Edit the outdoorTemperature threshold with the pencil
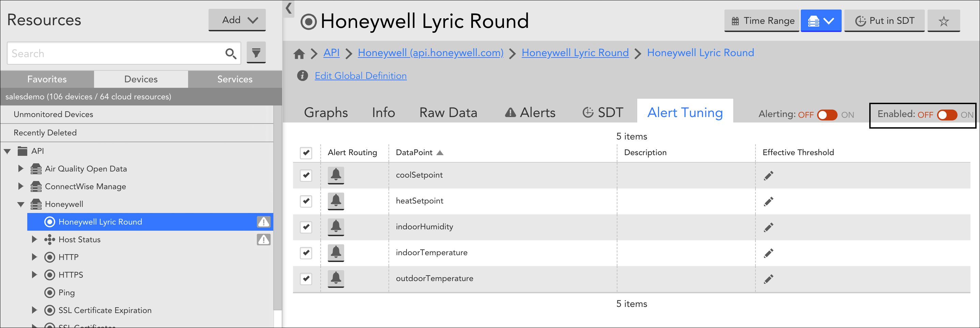This screenshot has height=328, width=980. click(x=768, y=279)
